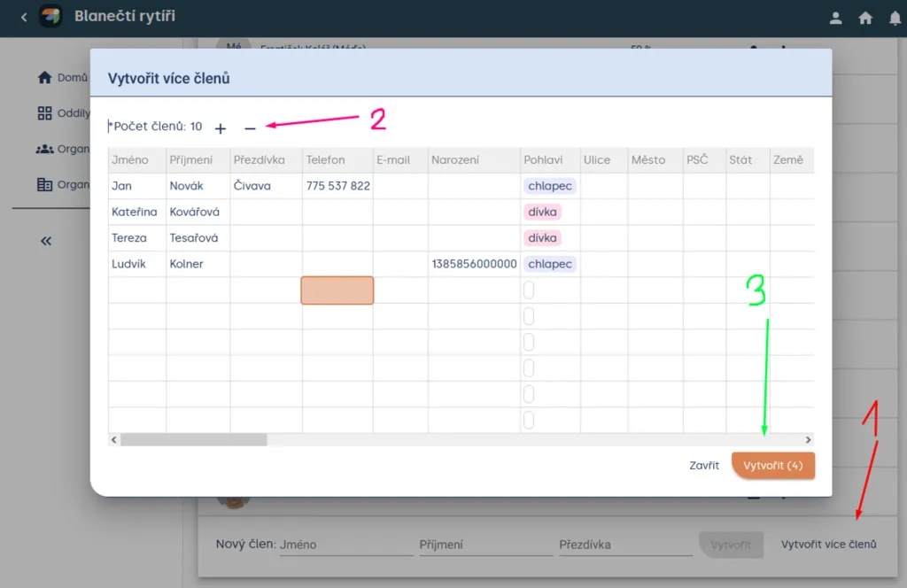The height and width of the screenshot is (588, 907).
Task: Collapse the sidebar with double chevron
Action: (x=46, y=241)
